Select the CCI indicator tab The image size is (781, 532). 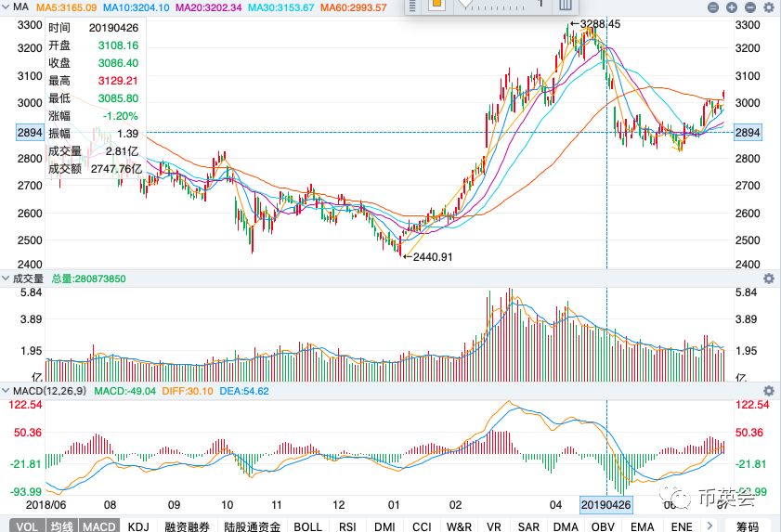click(422, 526)
